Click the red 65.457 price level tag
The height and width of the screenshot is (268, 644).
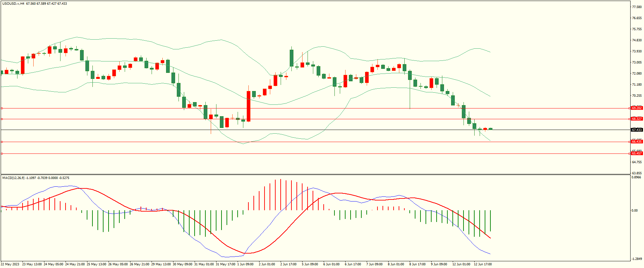pyautogui.click(x=637, y=153)
